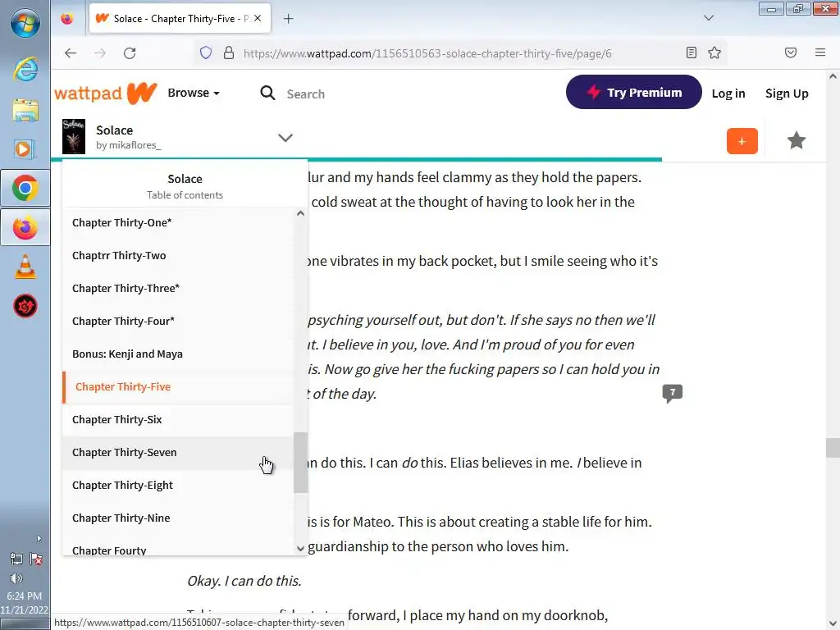Close the Solace Chapter Thirty-Five tab
Screen dimensions: 840x630
coord(258,18)
